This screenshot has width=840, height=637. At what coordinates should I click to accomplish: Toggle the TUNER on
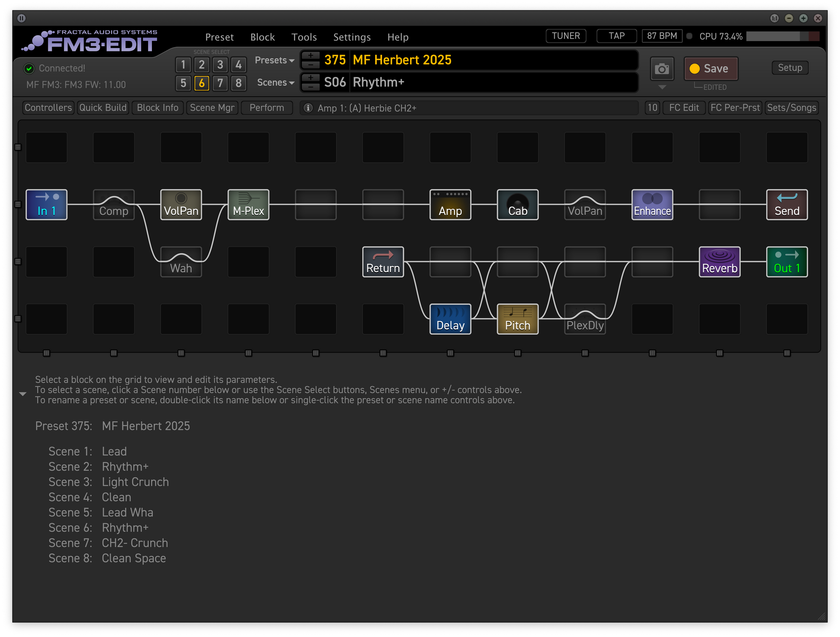[x=565, y=36]
